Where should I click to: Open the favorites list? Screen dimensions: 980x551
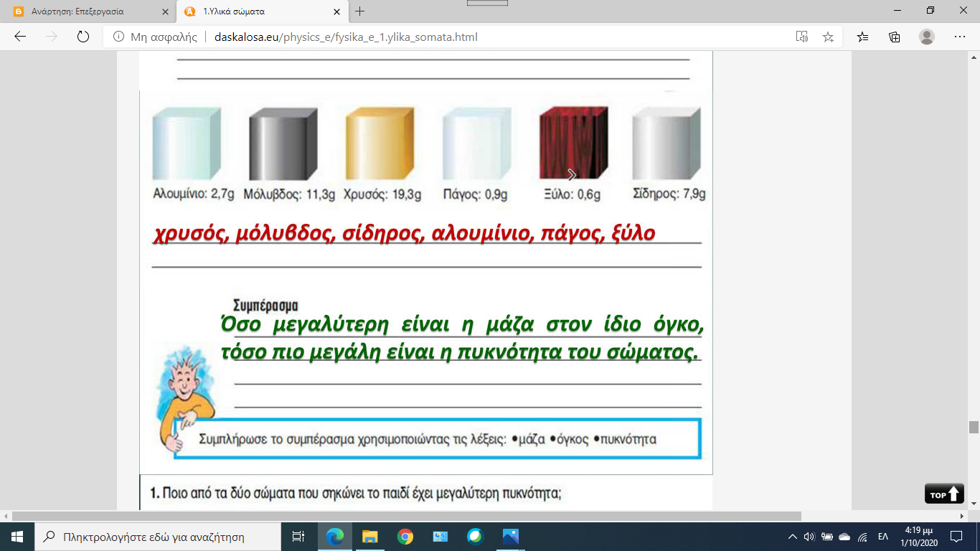coord(863,37)
